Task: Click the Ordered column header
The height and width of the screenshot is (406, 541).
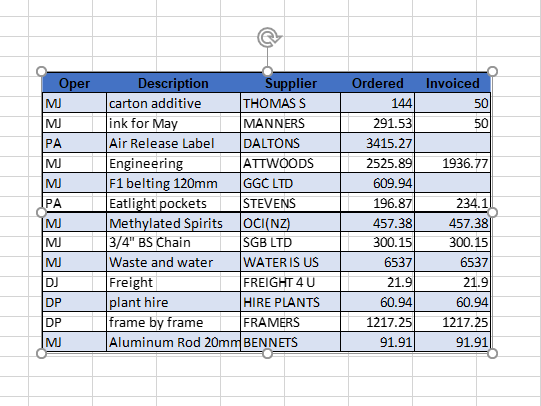Action: tap(377, 83)
